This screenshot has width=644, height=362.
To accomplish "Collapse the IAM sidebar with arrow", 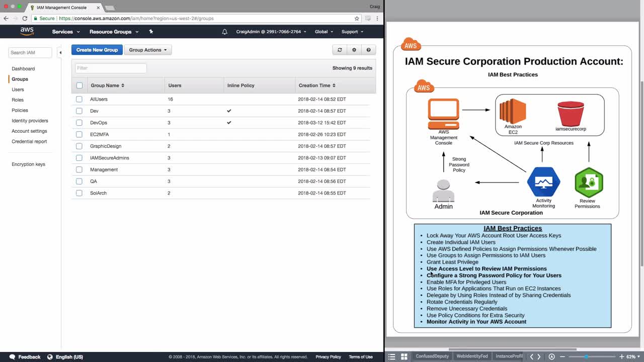I will 60,52.
